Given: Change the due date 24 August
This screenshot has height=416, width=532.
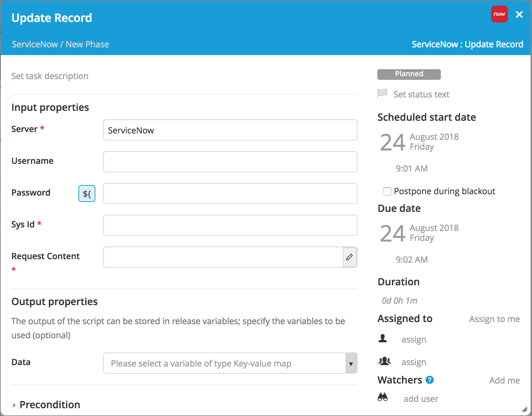Looking at the screenshot, I should point(419,233).
